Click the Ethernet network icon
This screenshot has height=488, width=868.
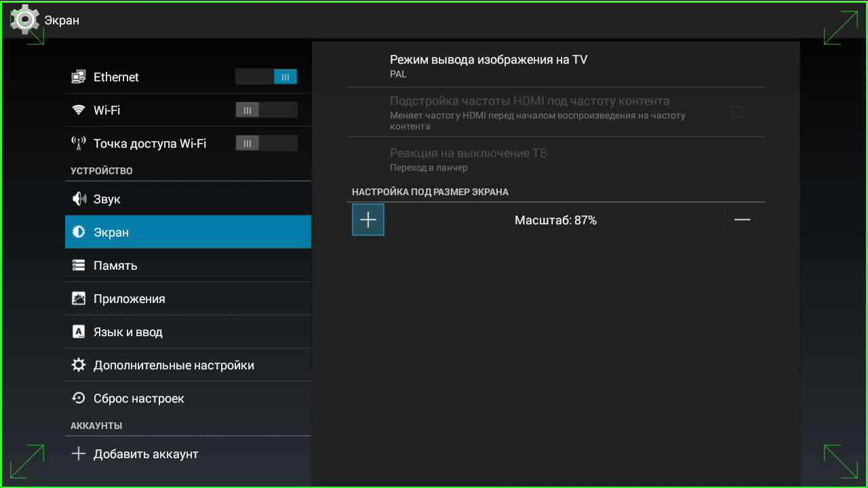pos(79,77)
